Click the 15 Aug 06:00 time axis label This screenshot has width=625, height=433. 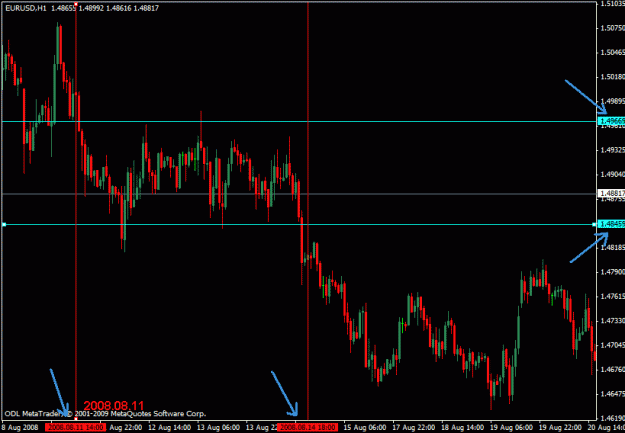click(365, 427)
